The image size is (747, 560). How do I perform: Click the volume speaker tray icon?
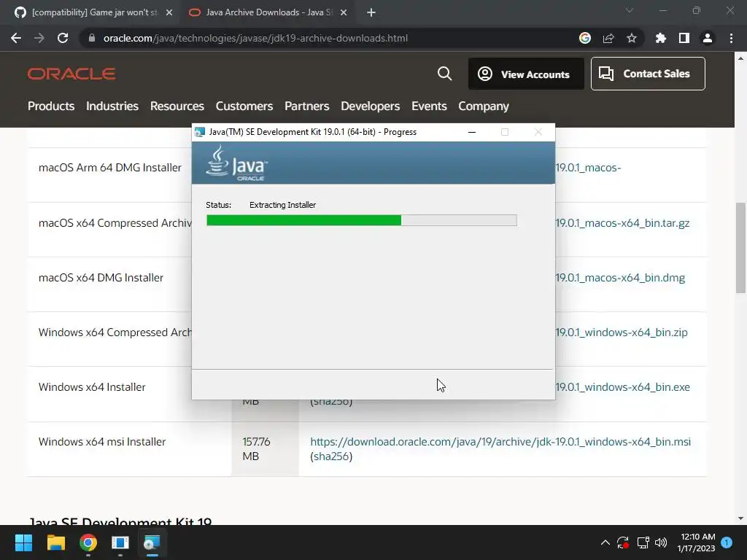661,542
